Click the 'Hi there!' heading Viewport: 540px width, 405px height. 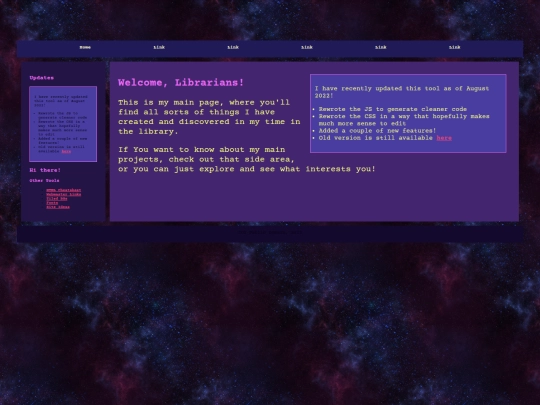point(45,170)
